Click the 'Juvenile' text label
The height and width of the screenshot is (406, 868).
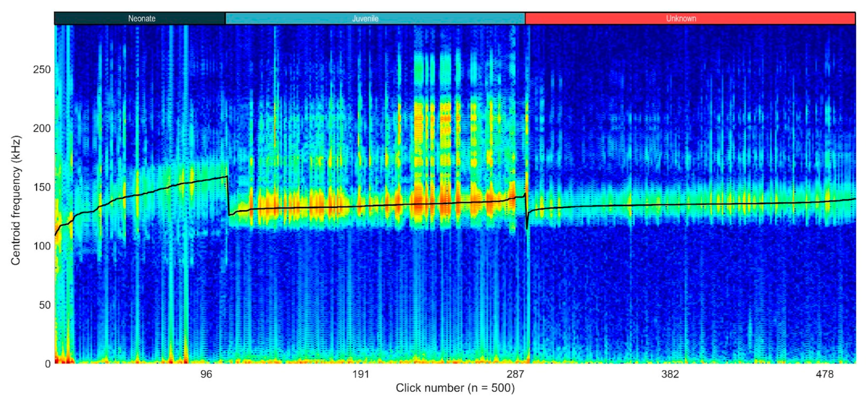[365, 19]
